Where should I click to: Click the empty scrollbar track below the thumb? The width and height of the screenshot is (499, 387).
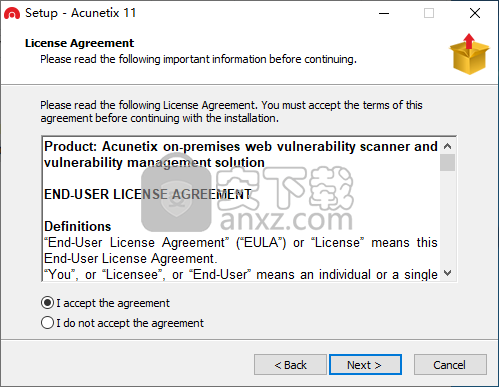click(448, 218)
